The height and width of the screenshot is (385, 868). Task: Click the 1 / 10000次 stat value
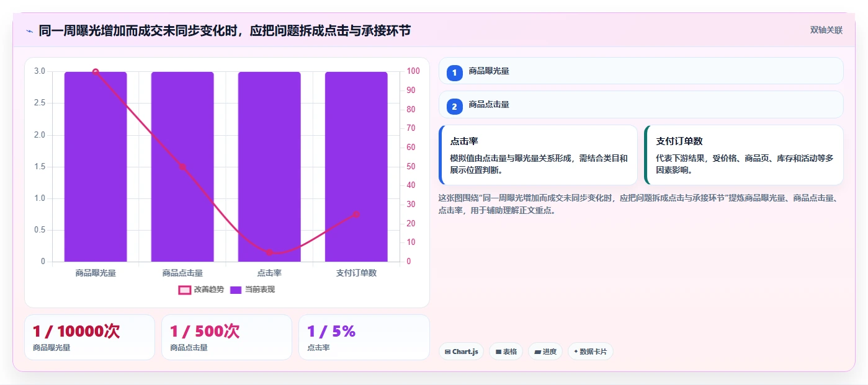[76, 331]
